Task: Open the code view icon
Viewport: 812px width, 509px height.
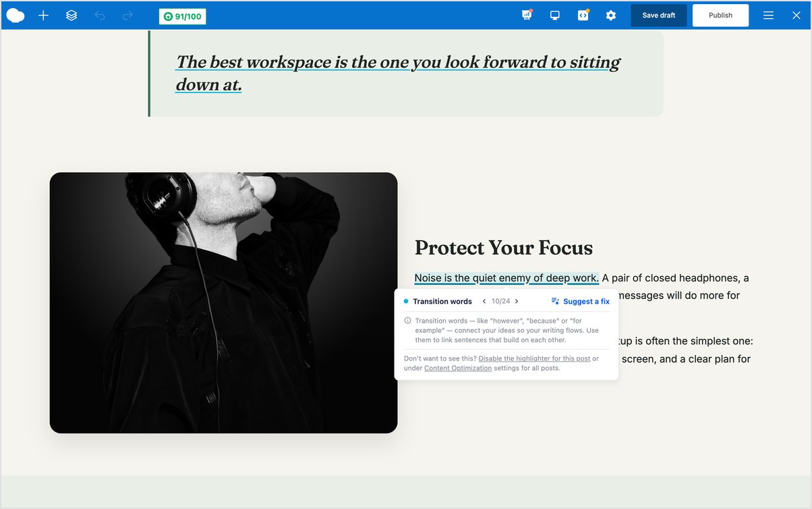Action: 583,15
